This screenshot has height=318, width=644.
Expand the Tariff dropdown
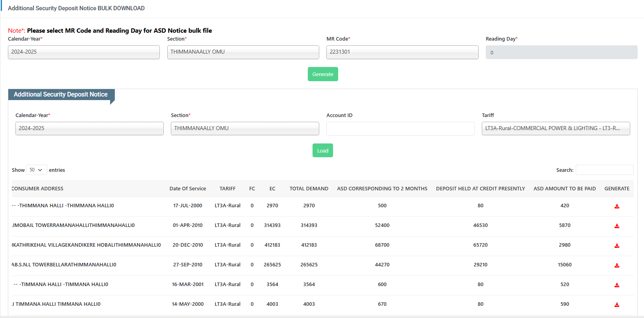click(556, 128)
